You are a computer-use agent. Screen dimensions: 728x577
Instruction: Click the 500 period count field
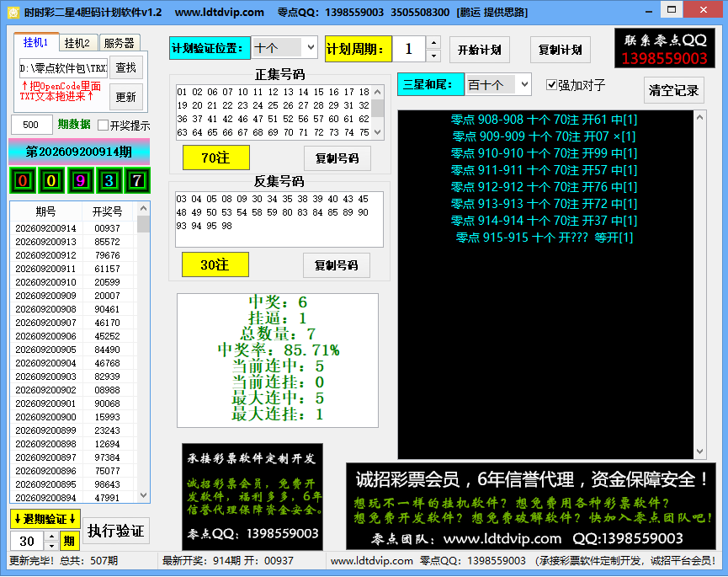31,125
